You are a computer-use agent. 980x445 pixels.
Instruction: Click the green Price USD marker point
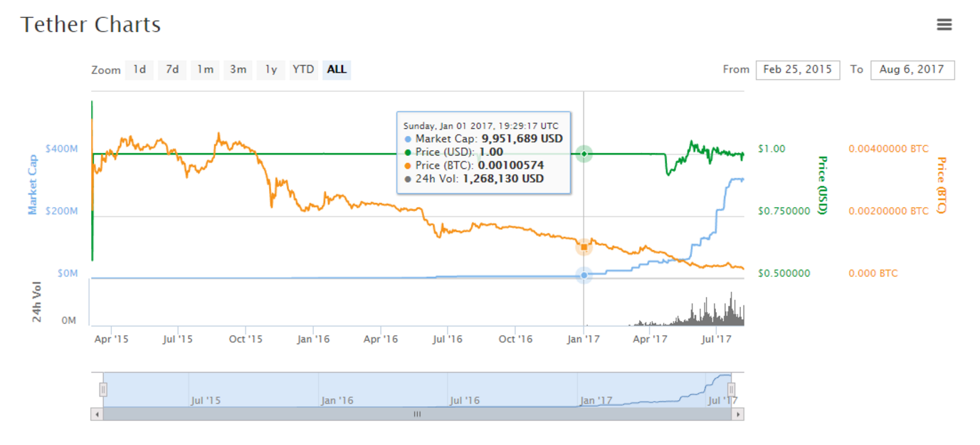click(x=584, y=154)
